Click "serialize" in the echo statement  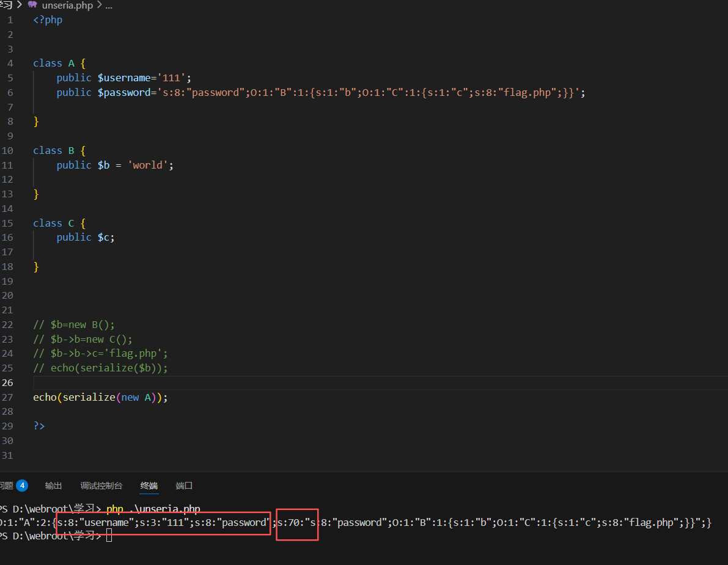(x=89, y=398)
